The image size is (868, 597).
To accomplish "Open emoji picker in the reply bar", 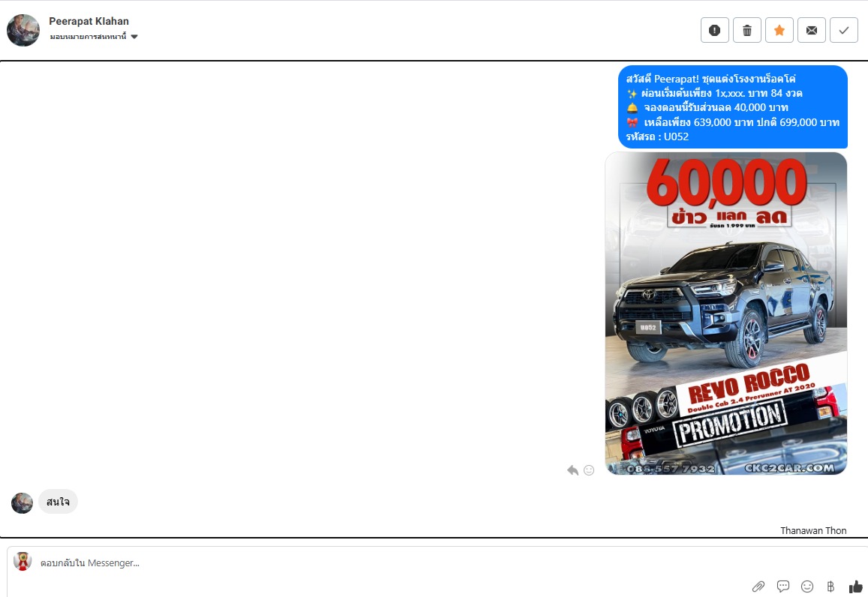I will 807,586.
